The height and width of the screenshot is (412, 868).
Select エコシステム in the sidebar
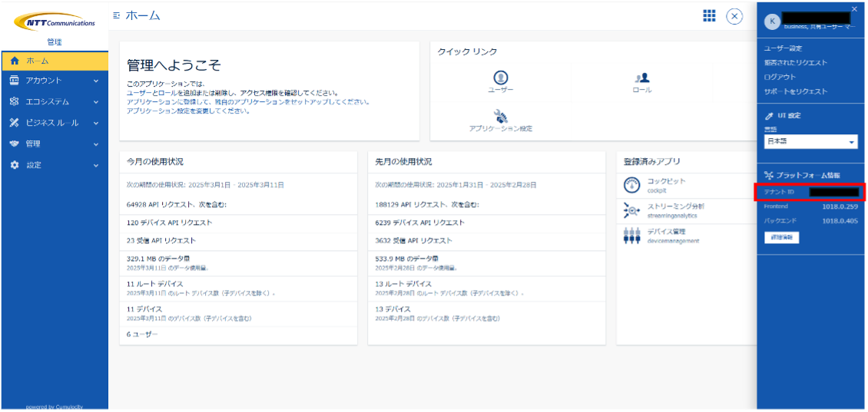[x=55, y=102]
